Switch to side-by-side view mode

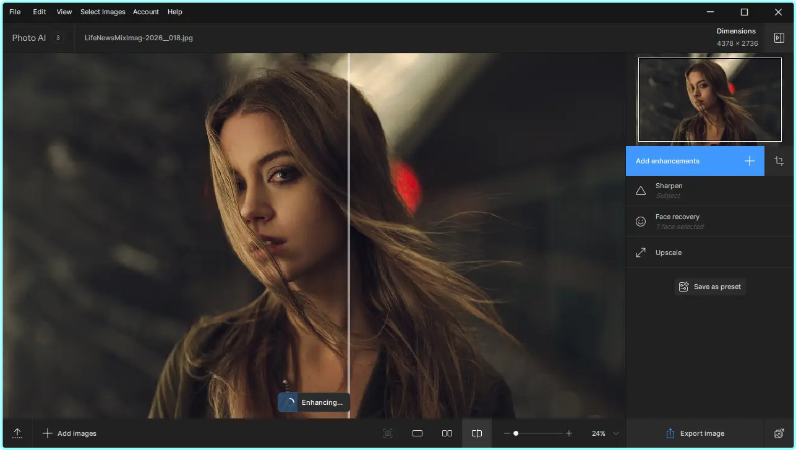(447, 433)
